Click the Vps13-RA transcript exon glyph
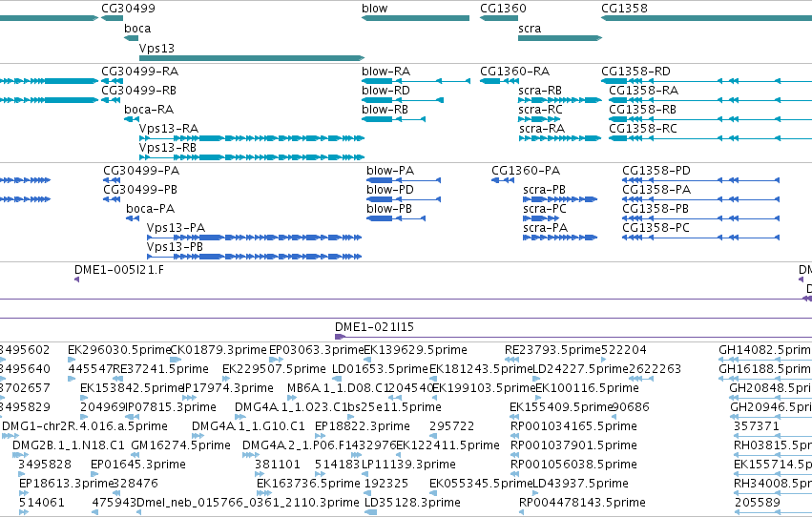 252,138
